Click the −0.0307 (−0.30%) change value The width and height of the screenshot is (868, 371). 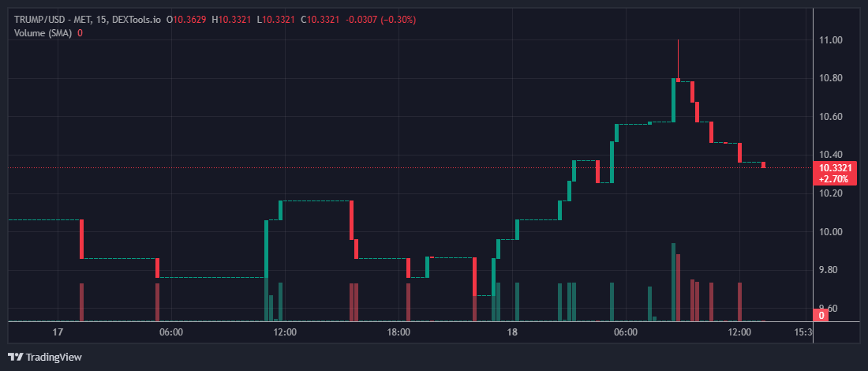click(381, 19)
